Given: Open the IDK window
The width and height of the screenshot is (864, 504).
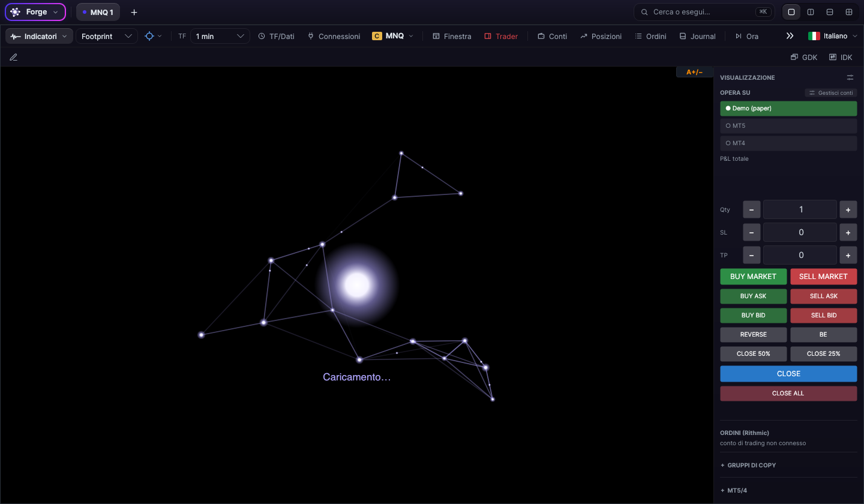Looking at the screenshot, I should tap(841, 57).
